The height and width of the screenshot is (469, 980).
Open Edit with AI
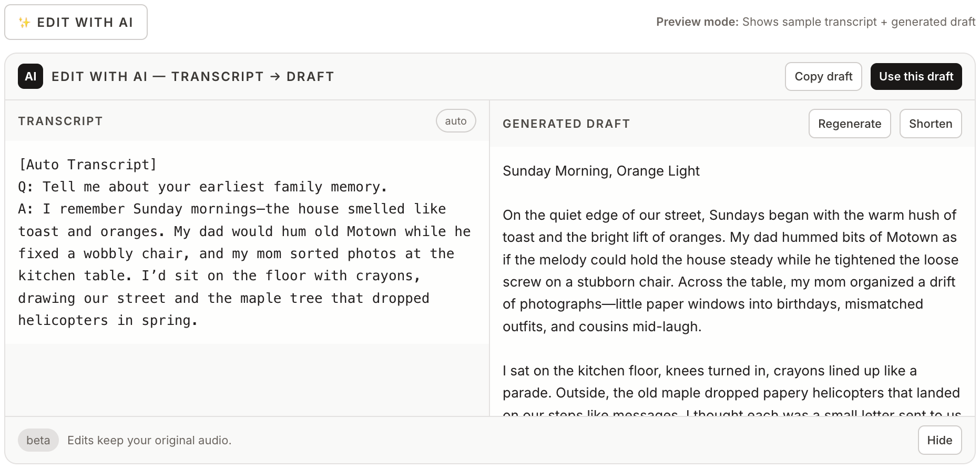tap(76, 22)
